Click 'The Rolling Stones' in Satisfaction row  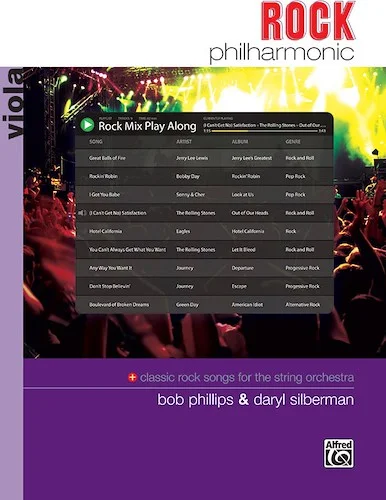196,213
